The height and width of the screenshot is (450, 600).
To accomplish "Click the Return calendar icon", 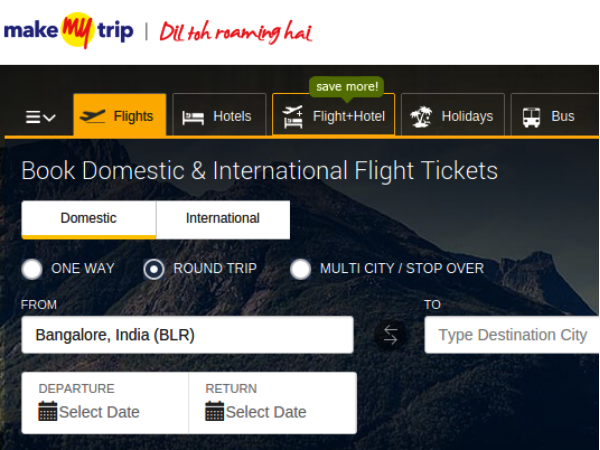I will click(x=215, y=411).
